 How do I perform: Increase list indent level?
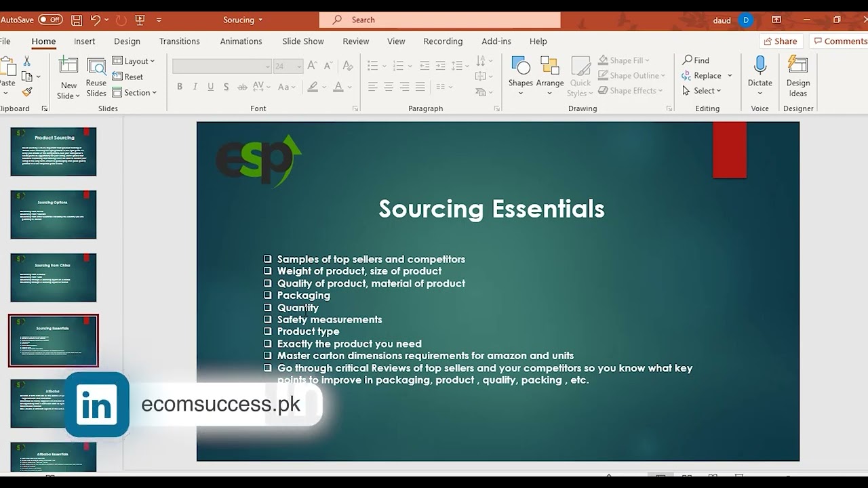pos(442,66)
